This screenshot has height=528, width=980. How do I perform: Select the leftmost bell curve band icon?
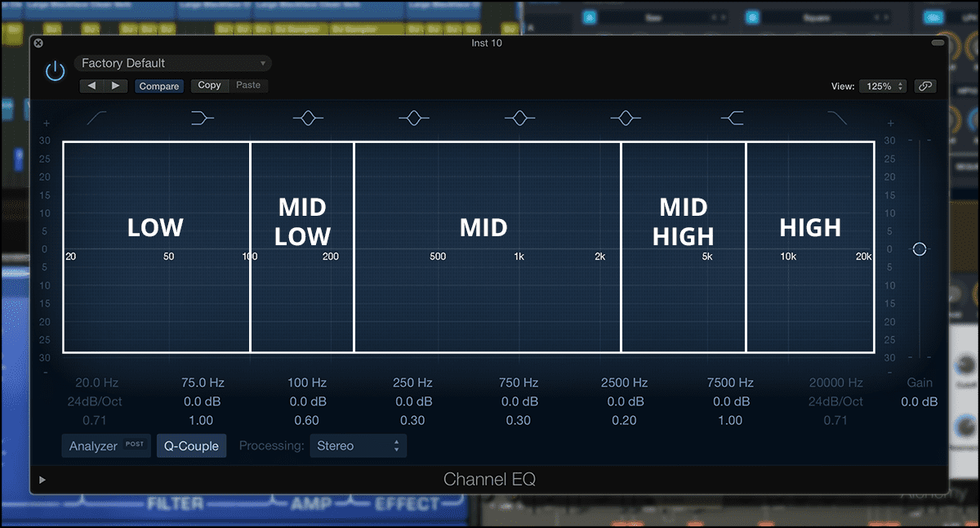click(x=308, y=118)
